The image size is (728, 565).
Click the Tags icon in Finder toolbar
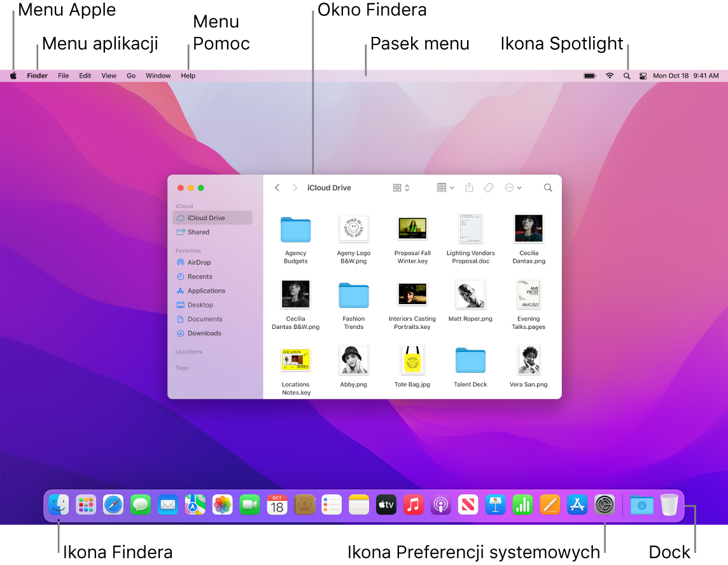(x=488, y=188)
